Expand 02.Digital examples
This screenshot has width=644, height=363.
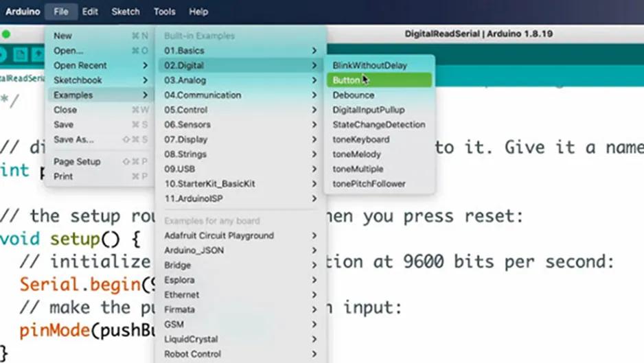pyautogui.click(x=241, y=65)
